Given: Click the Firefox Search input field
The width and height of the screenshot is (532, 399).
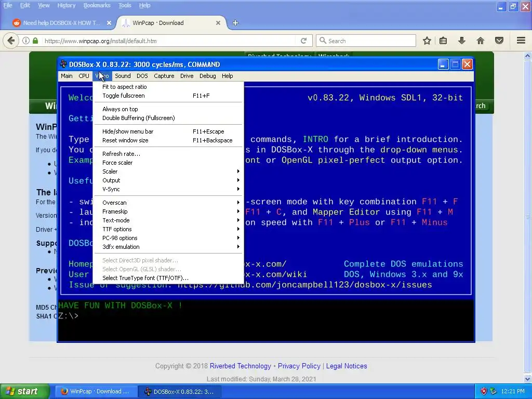Looking at the screenshot, I should (x=366, y=41).
